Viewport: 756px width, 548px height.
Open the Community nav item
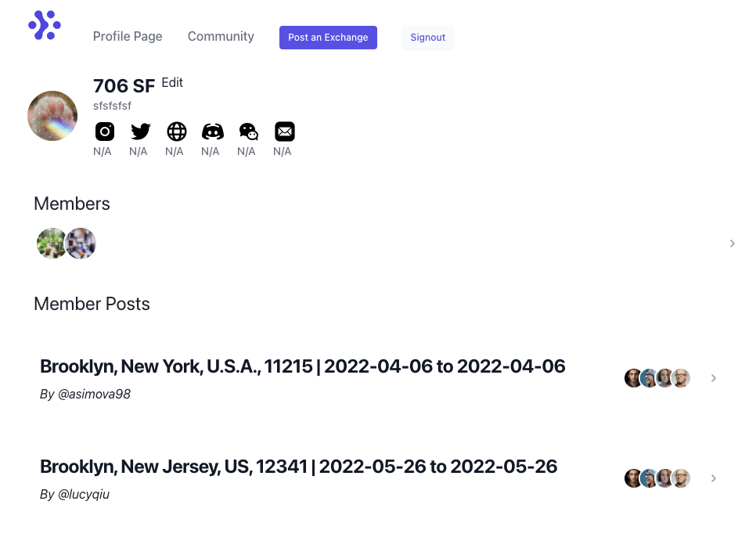click(221, 36)
